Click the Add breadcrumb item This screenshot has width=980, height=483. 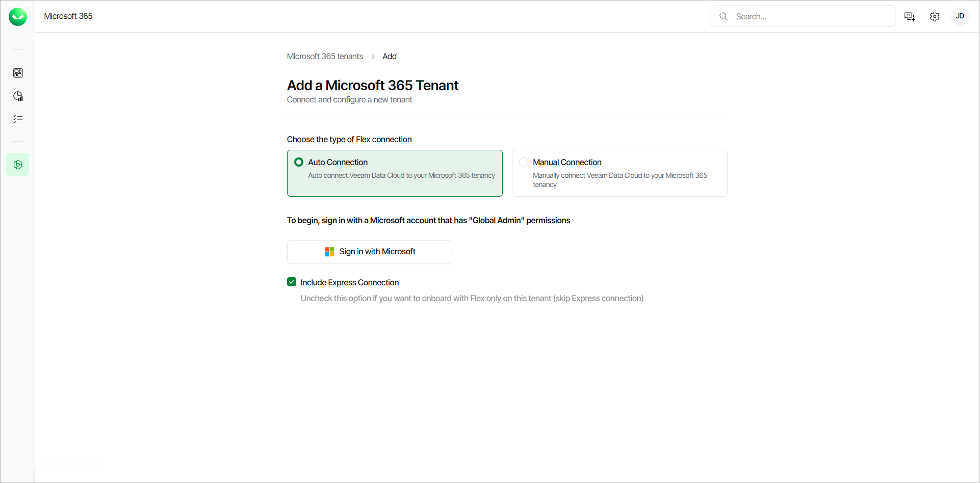390,56
